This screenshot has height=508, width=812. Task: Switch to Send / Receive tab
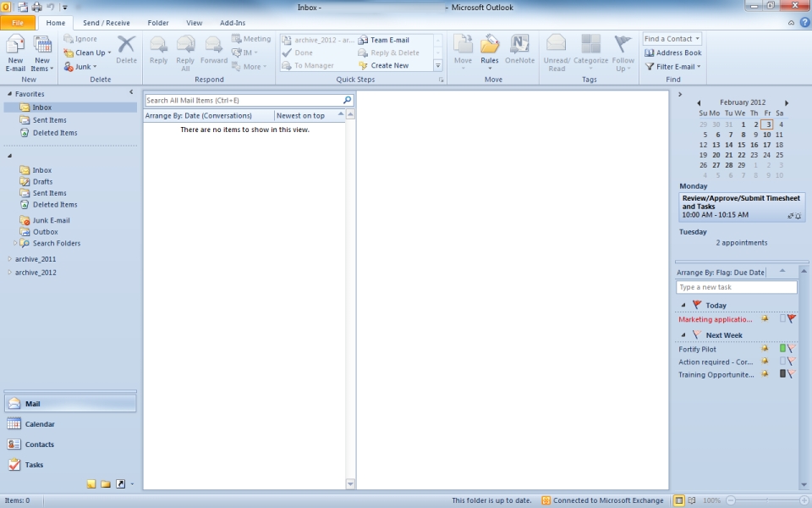pos(107,23)
